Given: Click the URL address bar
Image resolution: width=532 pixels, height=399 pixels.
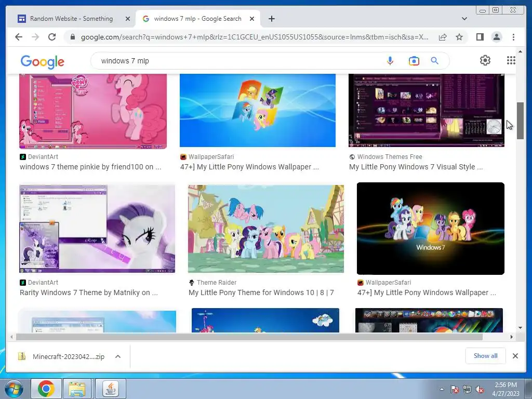Looking at the screenshot, I should [255, 37].
